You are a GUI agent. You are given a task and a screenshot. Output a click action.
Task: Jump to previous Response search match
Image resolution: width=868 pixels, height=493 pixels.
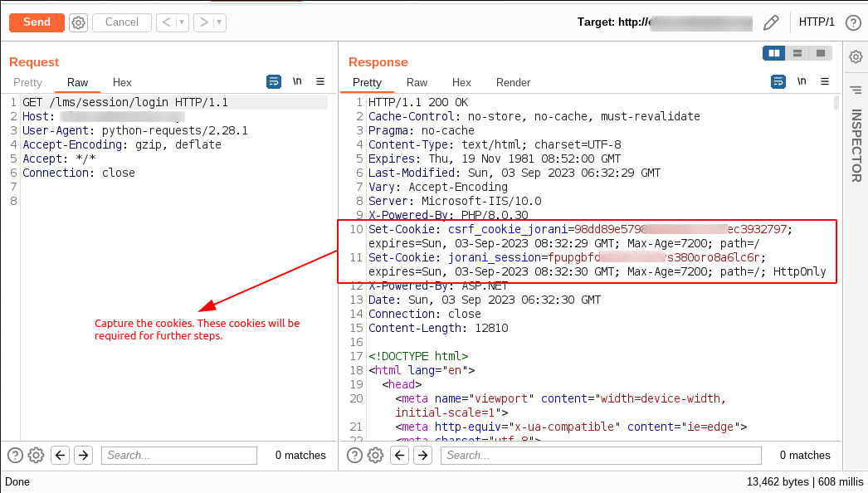tap(400, 456)
